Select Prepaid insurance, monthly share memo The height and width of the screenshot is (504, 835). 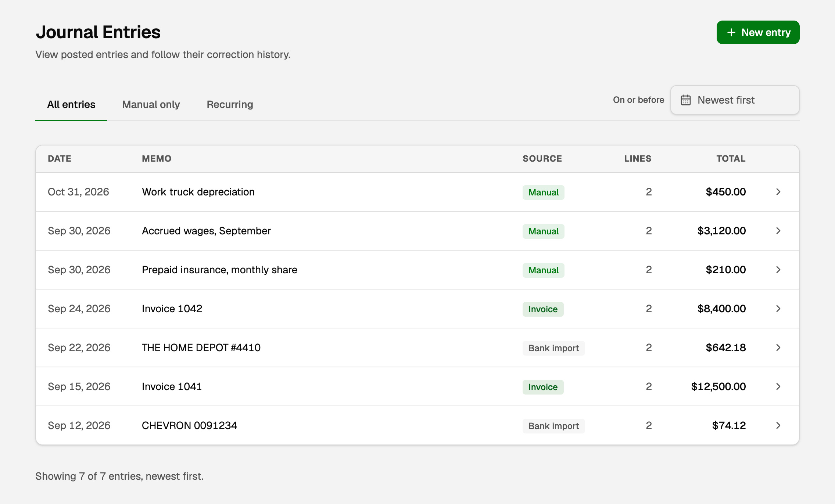219,270
